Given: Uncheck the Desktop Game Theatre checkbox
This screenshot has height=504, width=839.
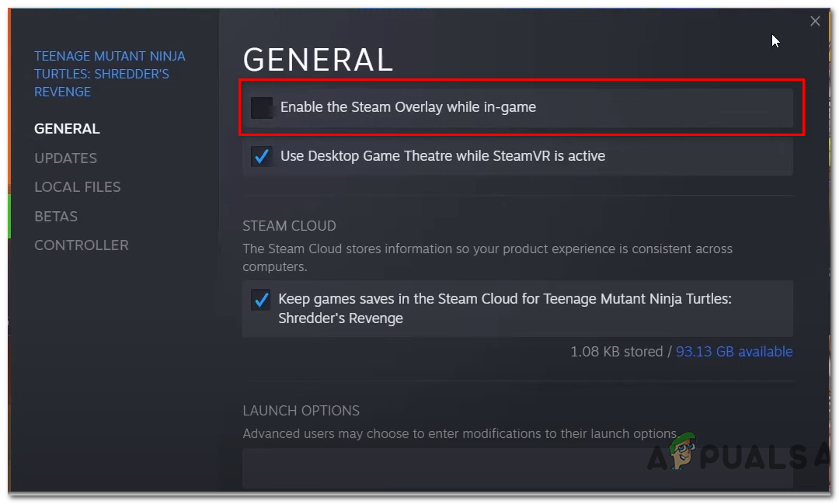Looking at the screenshot, I should pyautogui.click(x=261, y=156).
